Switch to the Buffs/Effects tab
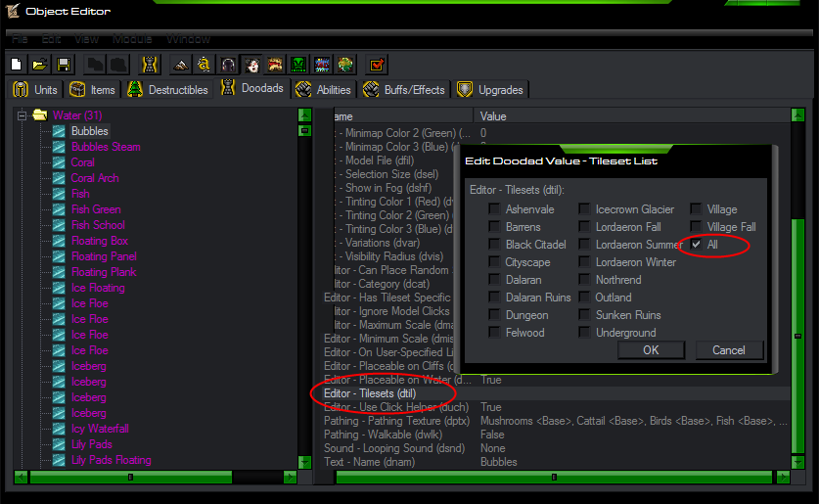This screenshot has width=819, height=504. 405,90
